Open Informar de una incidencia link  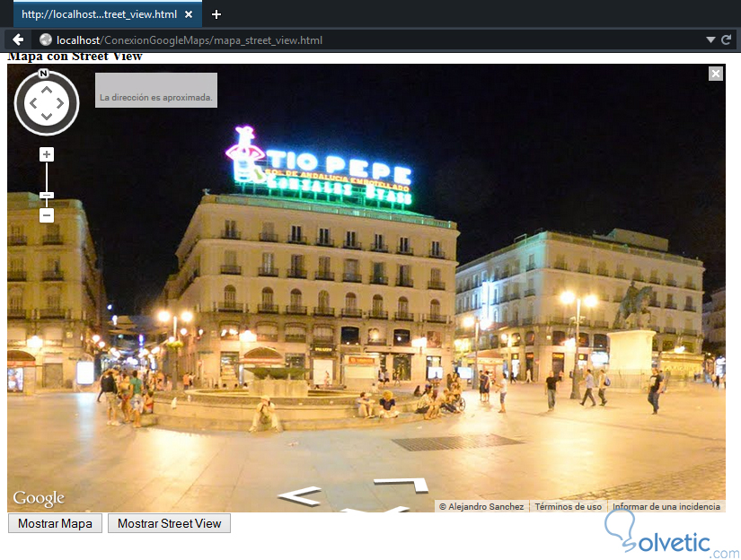click(666, 507)
